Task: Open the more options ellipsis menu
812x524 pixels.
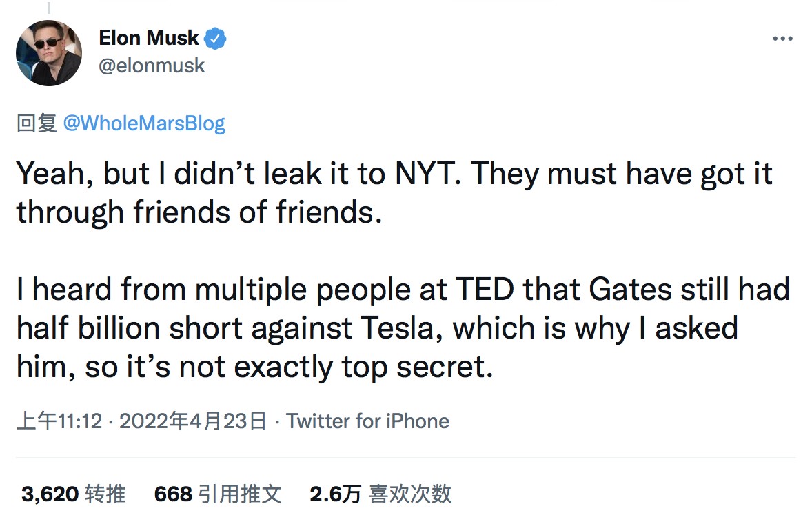Action: tap(782, 39)
